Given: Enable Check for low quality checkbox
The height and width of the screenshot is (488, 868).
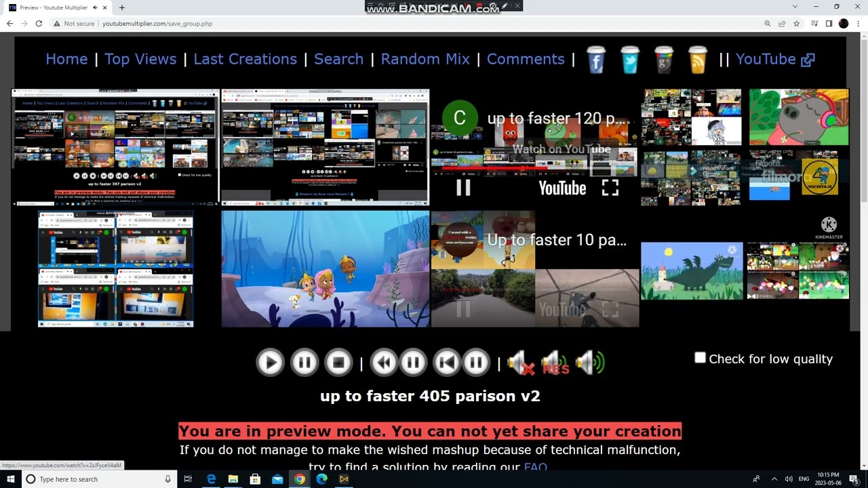Looking at the screenshot, I should (x=700, y=358).
